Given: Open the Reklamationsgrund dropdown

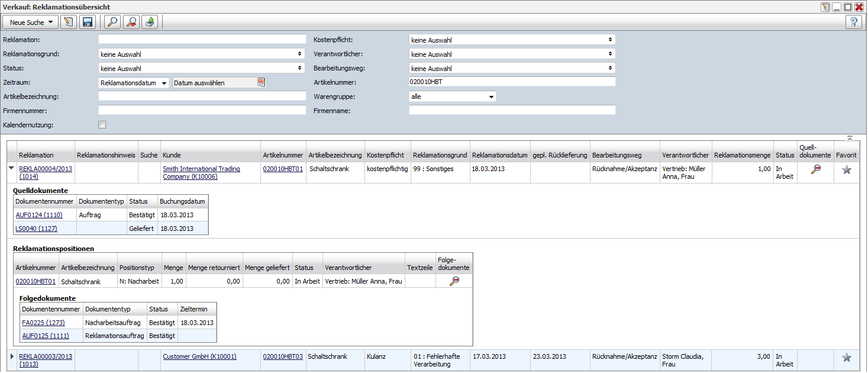Looking at the screenshot, I should click(202, 54).
